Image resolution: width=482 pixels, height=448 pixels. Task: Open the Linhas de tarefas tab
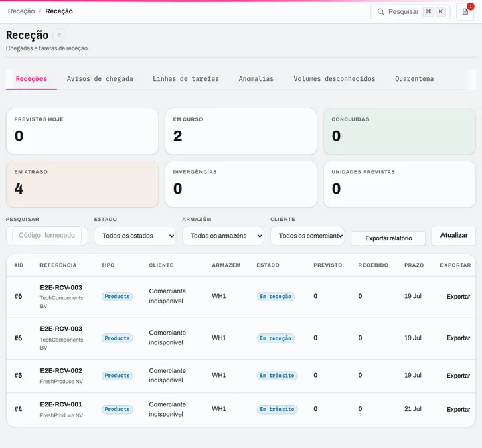pyautogui.click(x=185, y=79)
